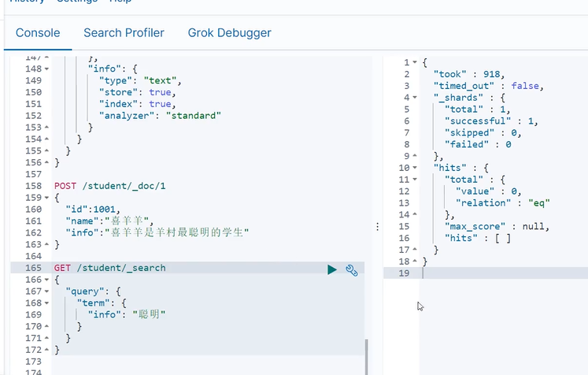Click "index": true on line 151
The image size is (588, 375).
[137, 104]
